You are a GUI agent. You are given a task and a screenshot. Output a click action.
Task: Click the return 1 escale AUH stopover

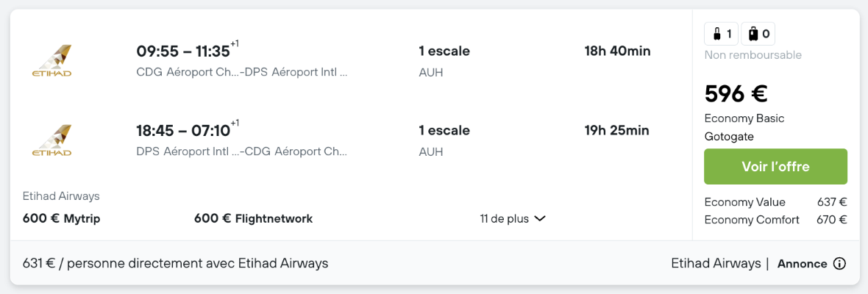444,141
